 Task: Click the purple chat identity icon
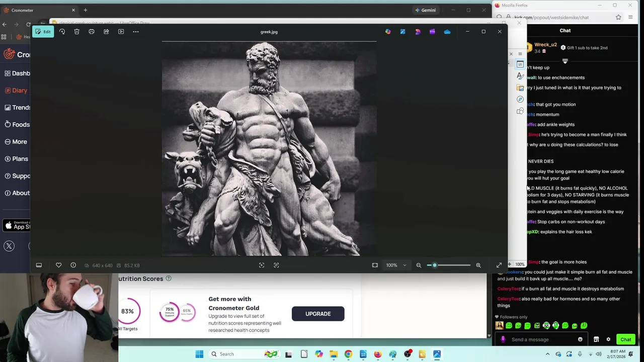[503, 339]
